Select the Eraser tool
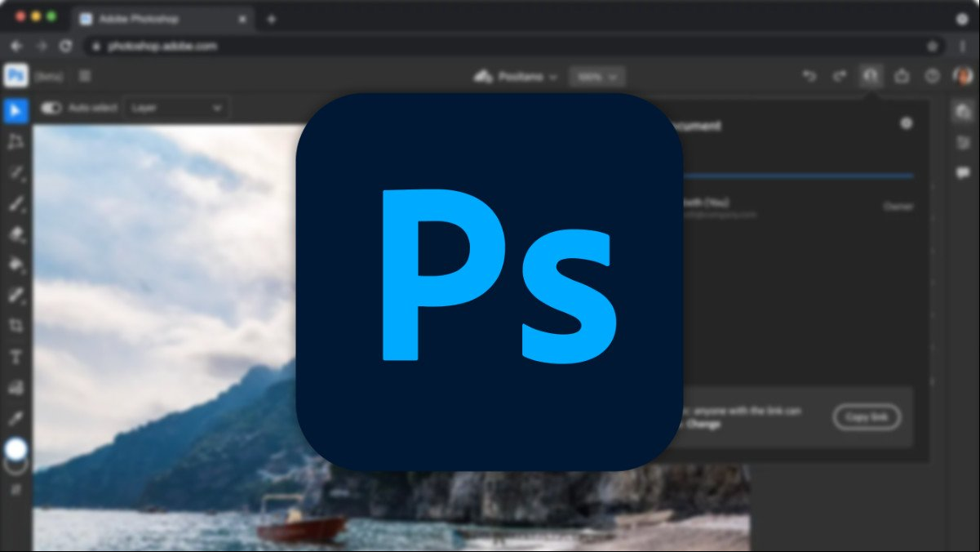The width and height of the screenshot is (980, 552). [16, 234]
